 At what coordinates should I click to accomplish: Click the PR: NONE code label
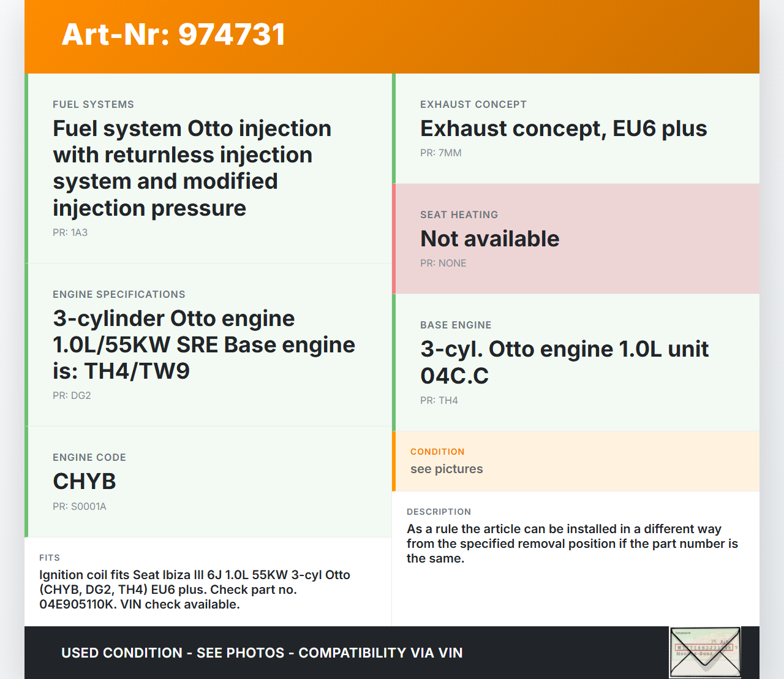point(443,264)
